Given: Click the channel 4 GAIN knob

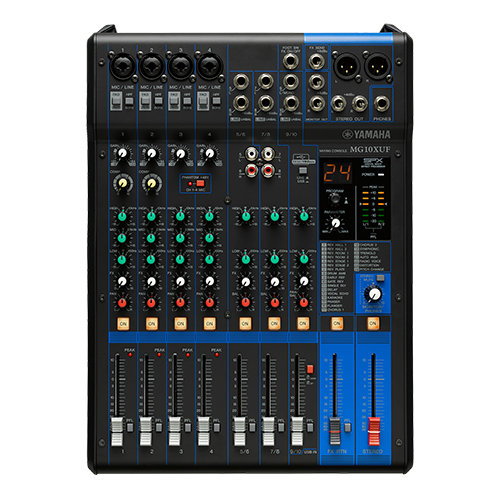Looking at the screenshot, I should 210,154.
